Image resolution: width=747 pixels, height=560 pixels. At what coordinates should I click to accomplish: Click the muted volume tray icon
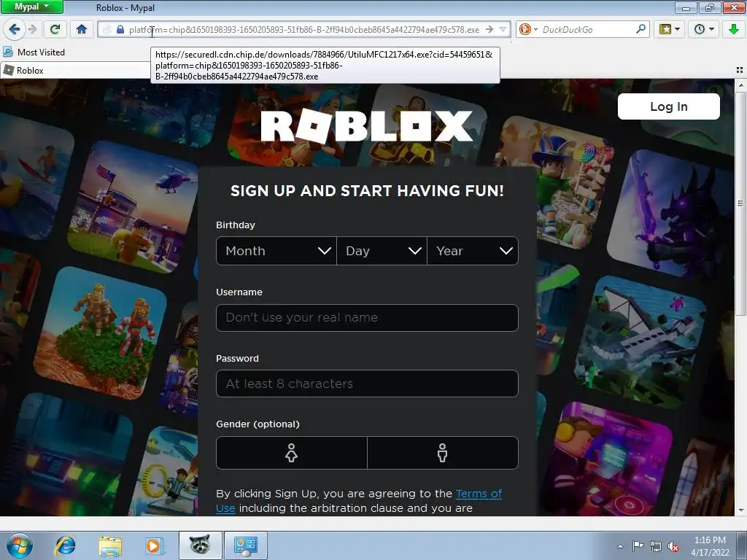(x=673, y=546)
